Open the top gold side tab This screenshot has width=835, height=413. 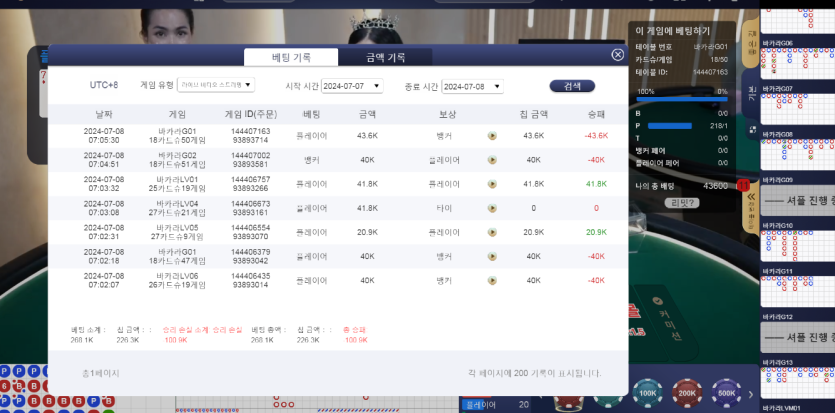[x=751, y=43]
